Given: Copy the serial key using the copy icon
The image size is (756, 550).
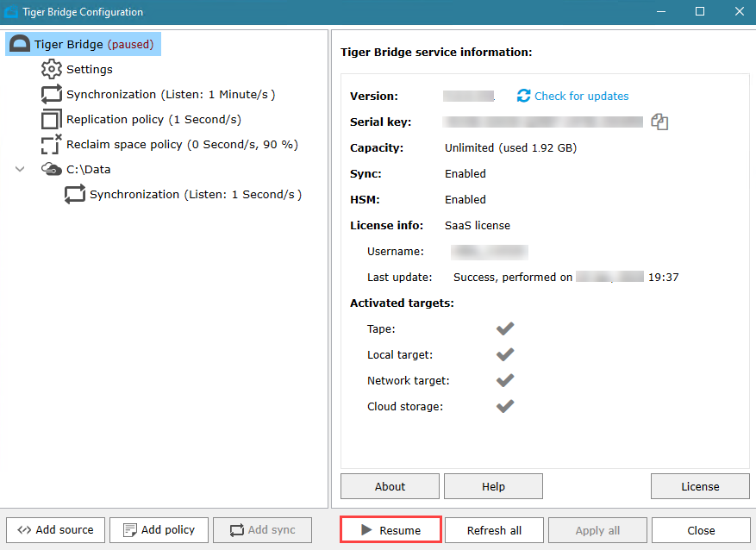Looking at the screenshot, I should 659,122.
